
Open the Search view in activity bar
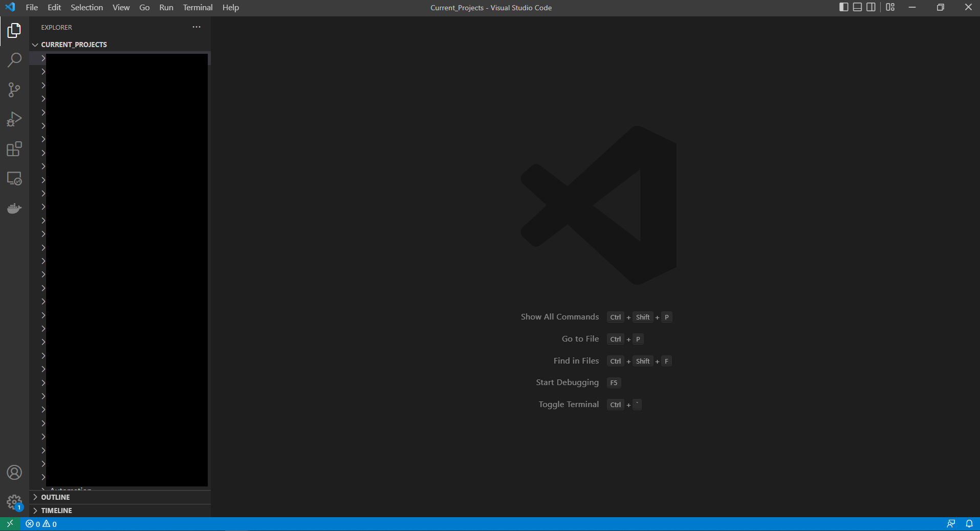(14, 60)
